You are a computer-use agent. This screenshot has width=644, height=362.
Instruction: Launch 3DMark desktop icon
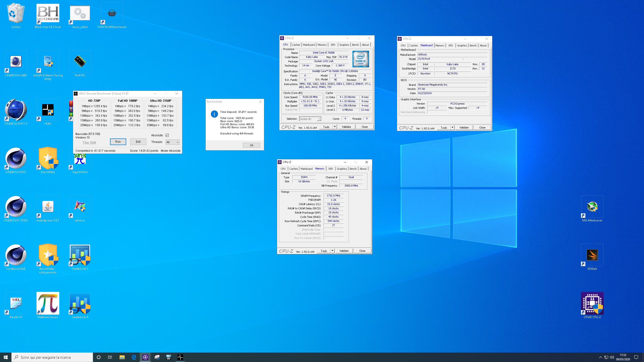(x=592, y=257)
